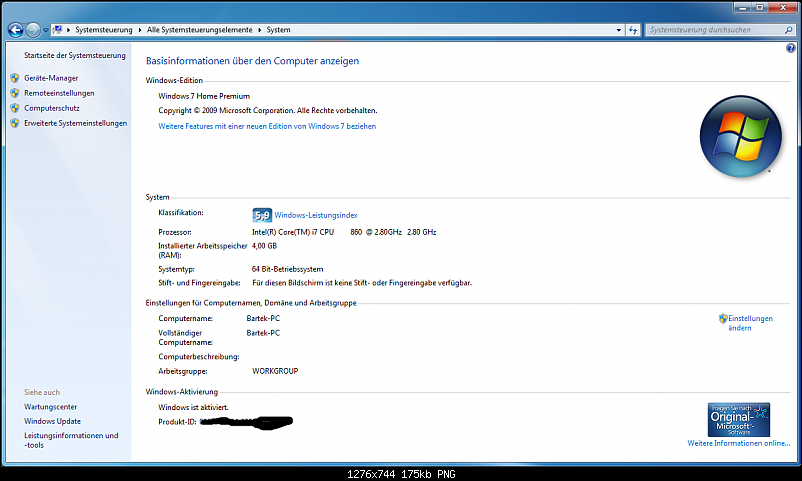Open Weitere Informationen online link
The width and height of the screenshot is (802, 481).
coord(739,443)
